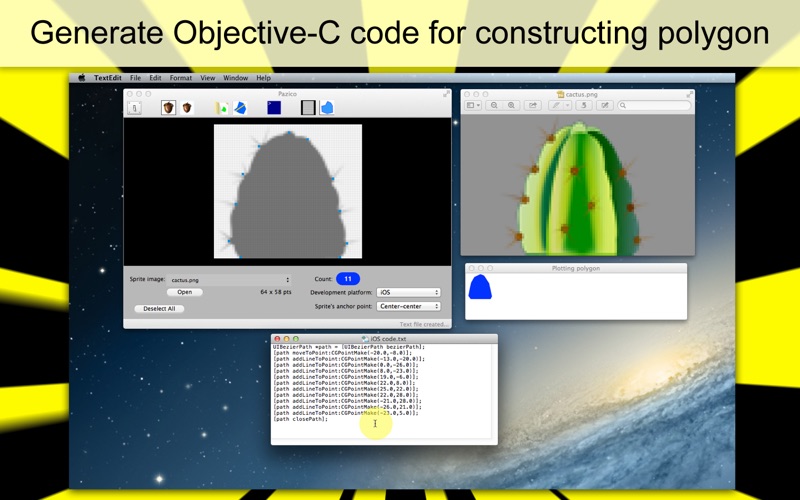Click the '[path closePath];' line in code
This screenshot has width=800, height=500.
tap(300, 419)
